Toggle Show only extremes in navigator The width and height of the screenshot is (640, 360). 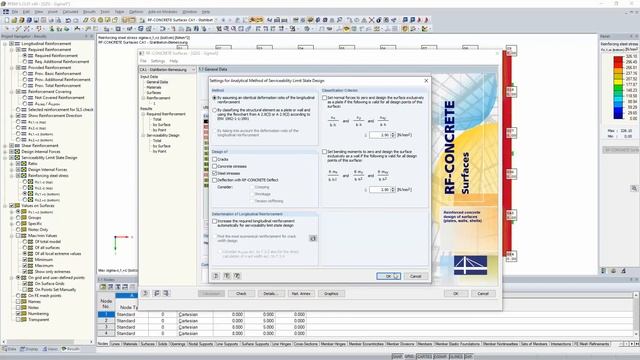click(25, 271)
